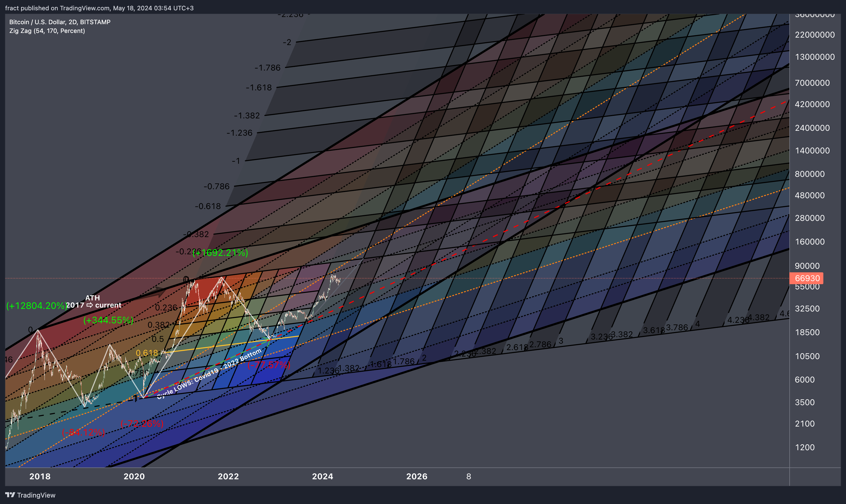Screen dimensions: 846x504
Task: Click the 10500 price axis label
Action: click(807, 356)
